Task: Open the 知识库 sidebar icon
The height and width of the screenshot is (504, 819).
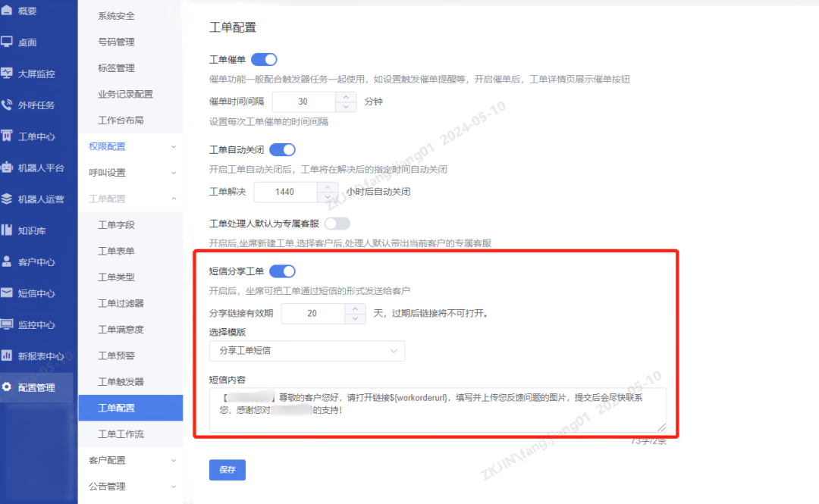Action: (24, 230)
